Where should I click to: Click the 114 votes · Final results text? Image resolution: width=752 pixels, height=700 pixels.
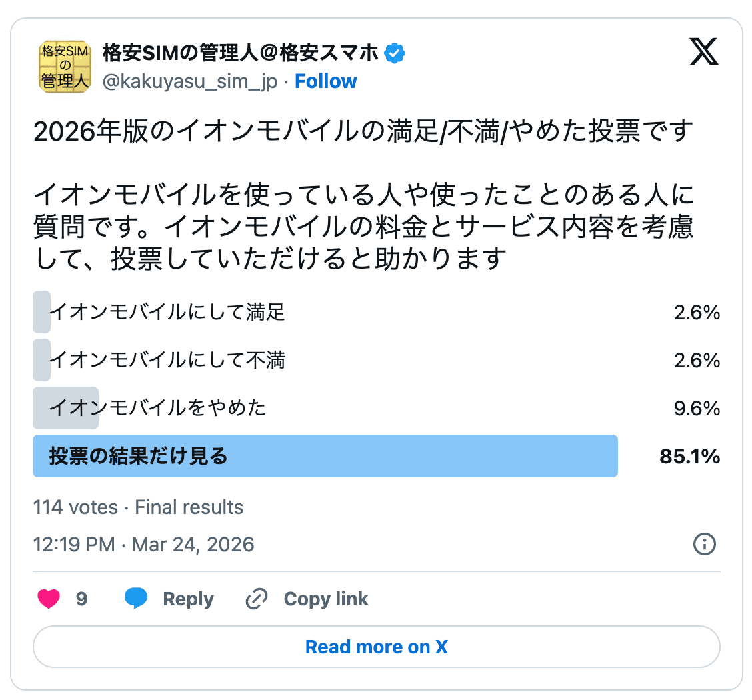(138, 507)
